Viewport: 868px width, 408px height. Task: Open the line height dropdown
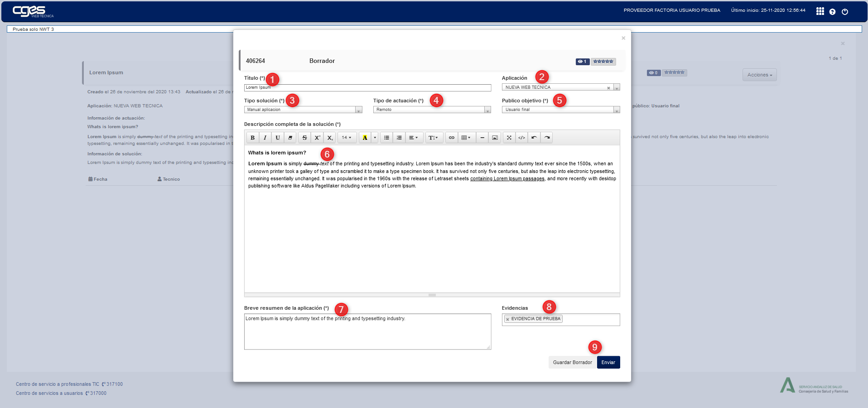434,138
